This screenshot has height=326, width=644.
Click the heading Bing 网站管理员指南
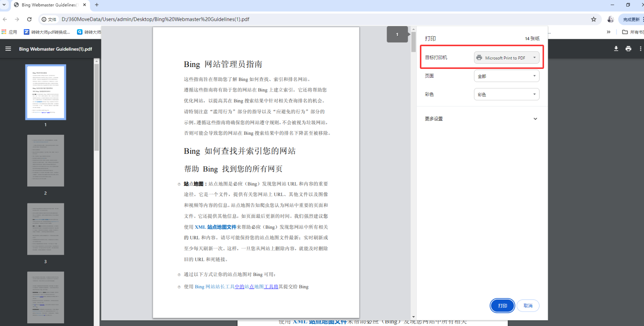[x=223, y=64]
